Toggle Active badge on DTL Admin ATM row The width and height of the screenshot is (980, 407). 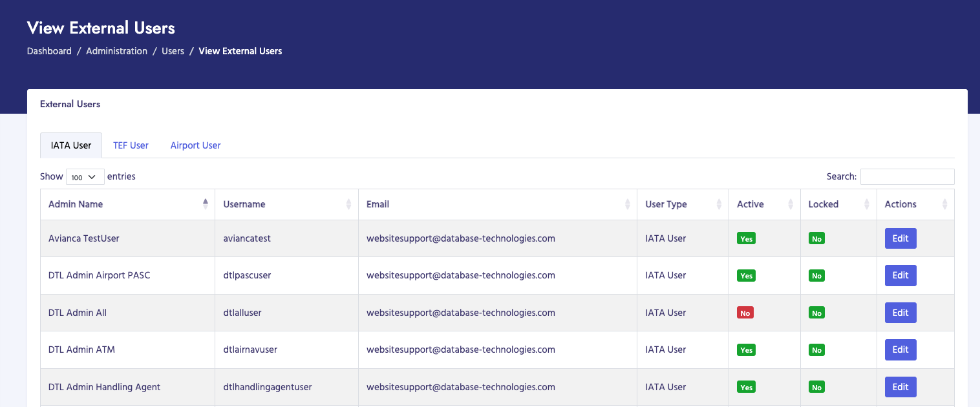coord(746,350)
